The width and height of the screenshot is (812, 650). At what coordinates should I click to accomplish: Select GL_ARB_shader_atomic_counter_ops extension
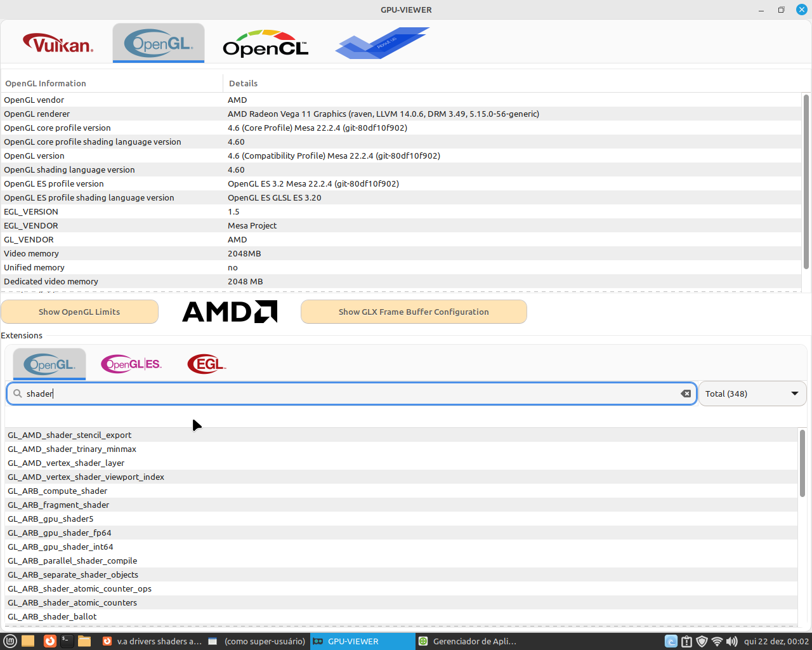coord(401,588)
